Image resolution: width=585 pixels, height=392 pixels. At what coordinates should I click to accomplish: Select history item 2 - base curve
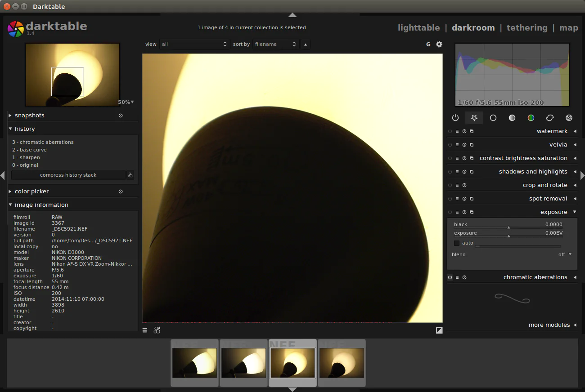29,150
